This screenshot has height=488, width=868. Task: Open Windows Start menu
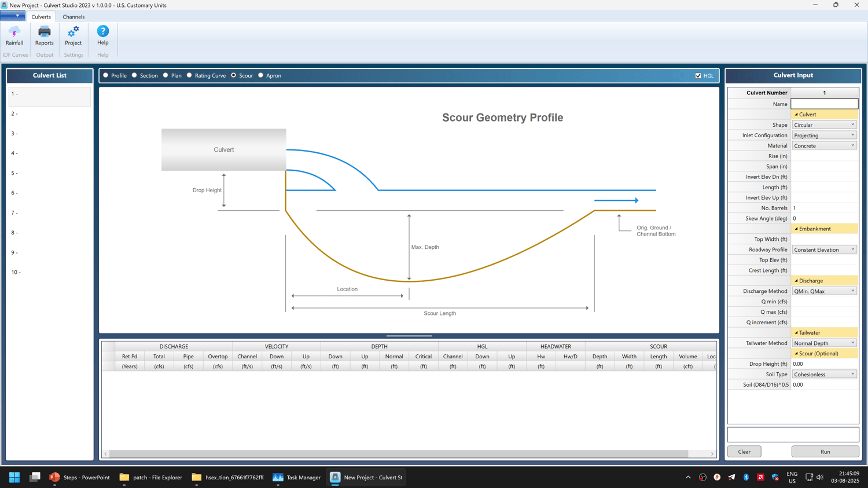click(x=14, y=477)
